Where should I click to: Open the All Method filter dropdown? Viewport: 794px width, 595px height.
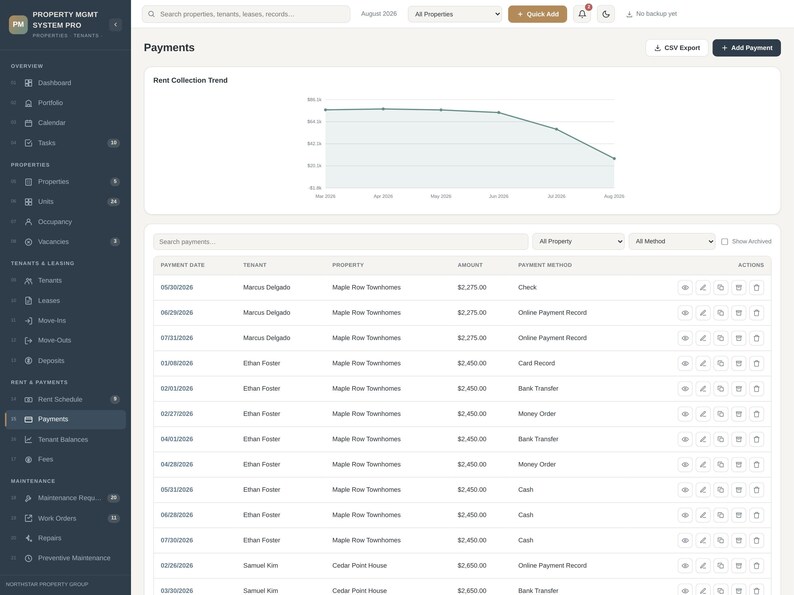tap(672, 242)
